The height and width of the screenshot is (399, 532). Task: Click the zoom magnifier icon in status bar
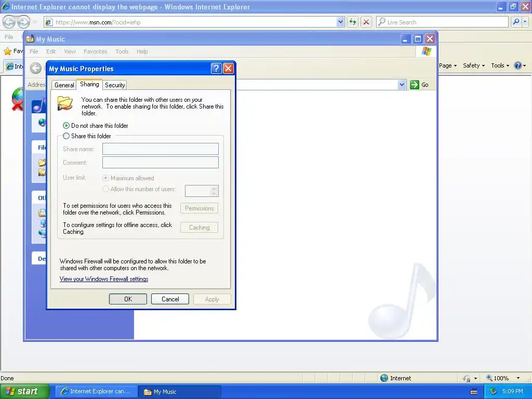point(489,378)
